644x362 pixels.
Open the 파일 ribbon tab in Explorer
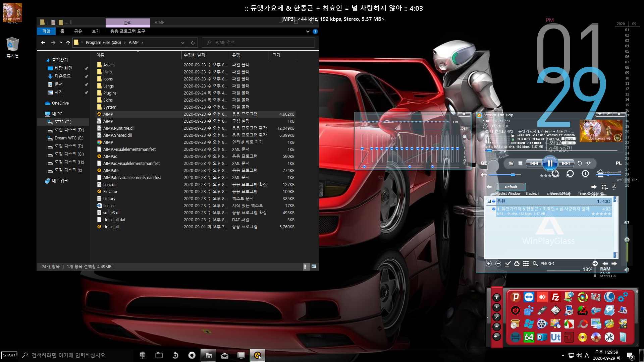[46, 31]
